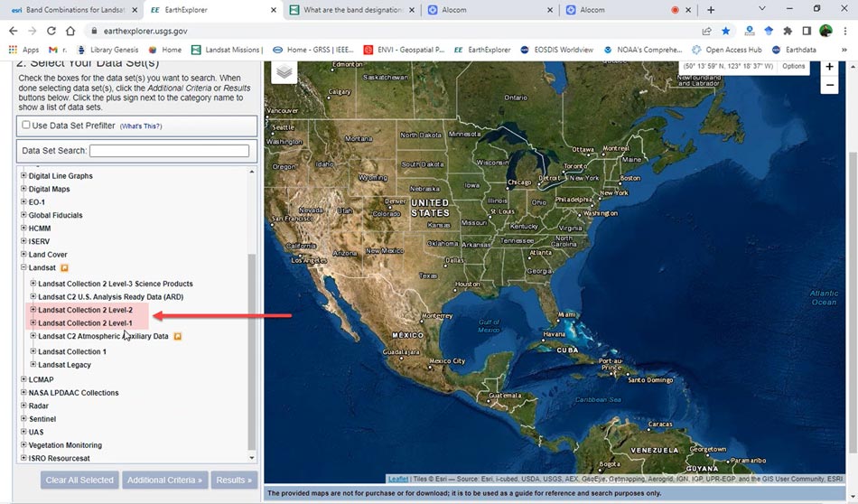The width and height of the screenshot is (858, 504).
Task: Click the data set list scrollbar down arrow
Action: 252,458
